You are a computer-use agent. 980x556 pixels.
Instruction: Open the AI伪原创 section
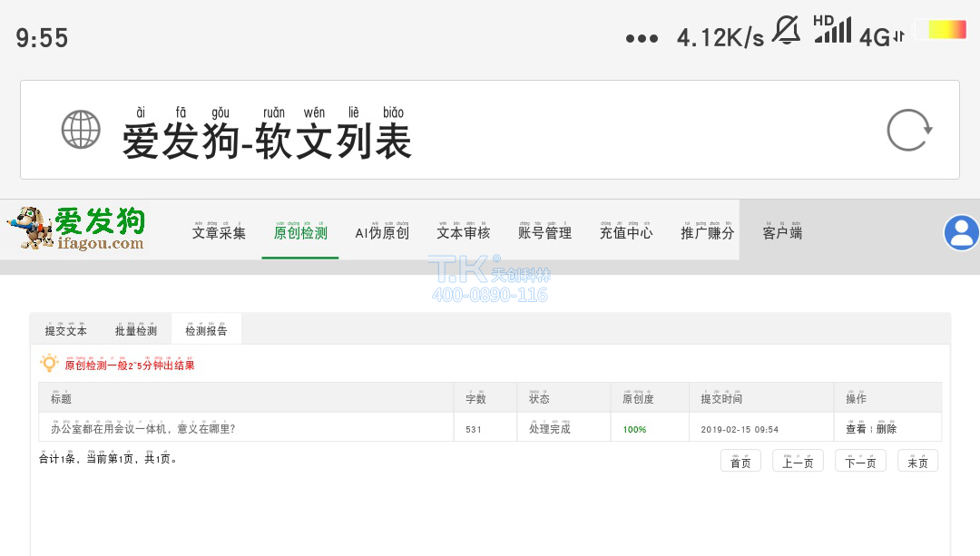click(x=381, y=232)
